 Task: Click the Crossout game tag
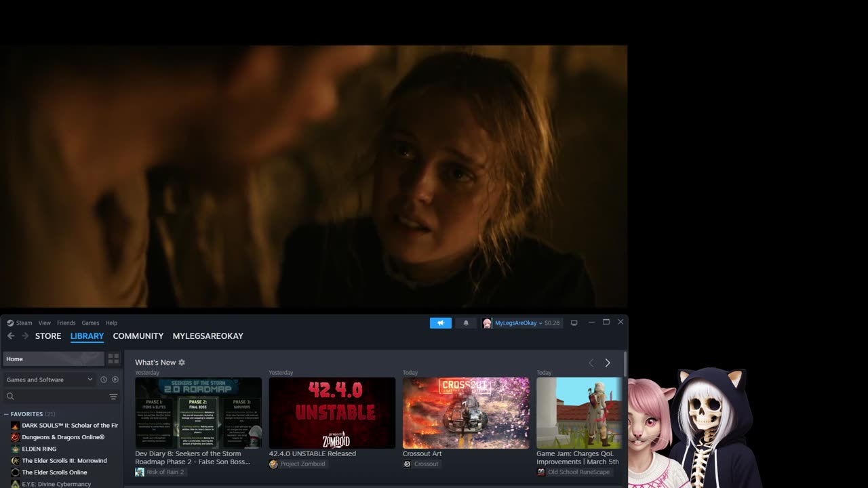[420, 464]
